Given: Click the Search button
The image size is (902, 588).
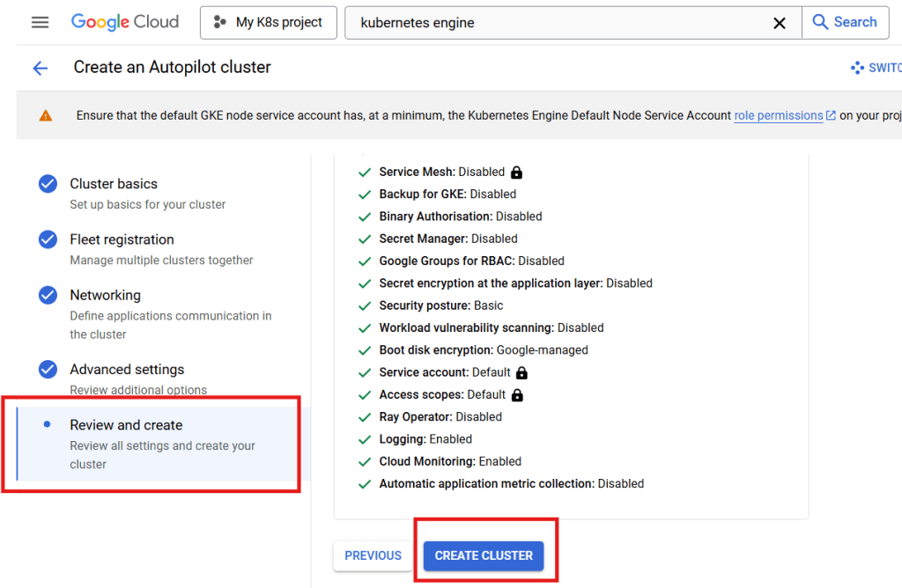Looking at the screenshot, I should [845, 22].
